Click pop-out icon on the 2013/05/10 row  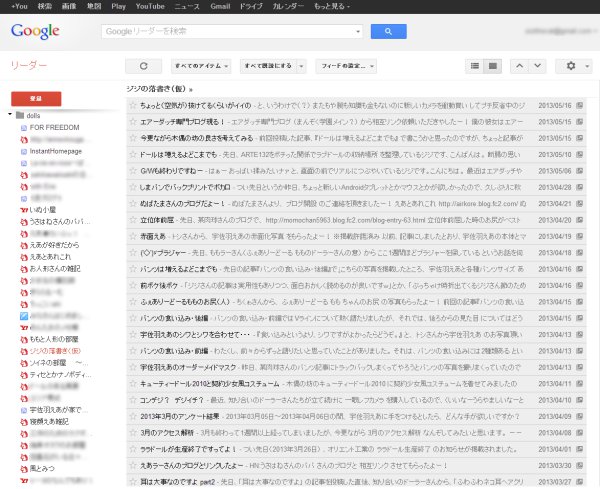(x=579, y=155)
